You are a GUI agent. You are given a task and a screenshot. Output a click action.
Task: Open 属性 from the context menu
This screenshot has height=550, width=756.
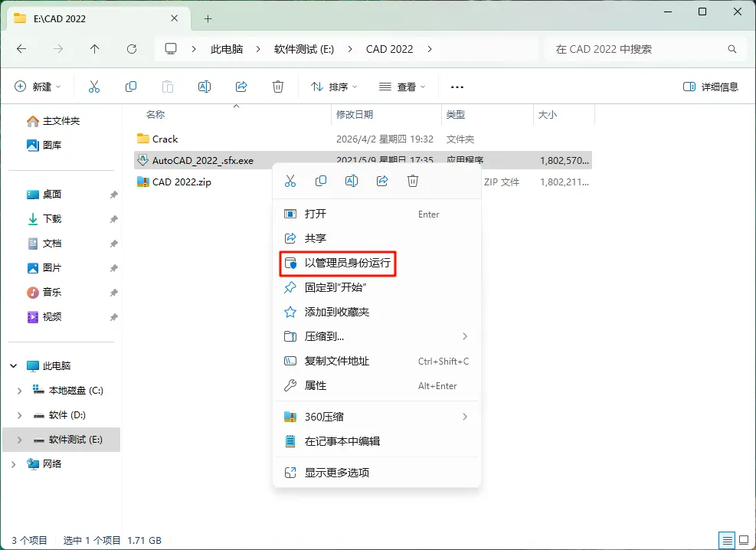[377, 385]
